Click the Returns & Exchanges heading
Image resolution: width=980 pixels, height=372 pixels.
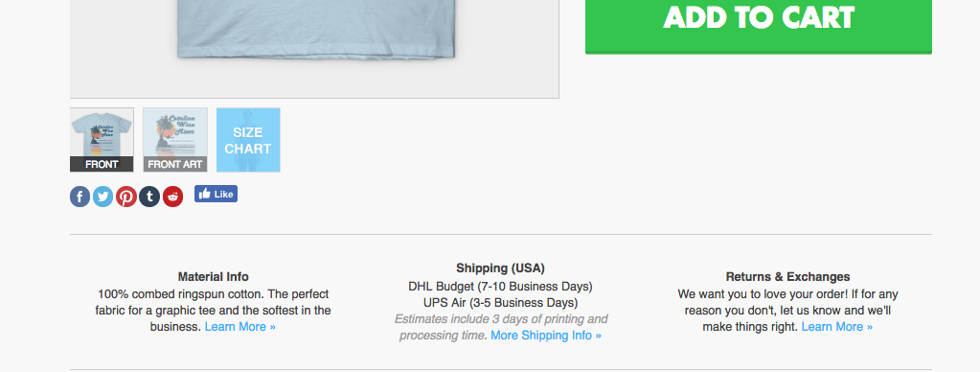(x=787, y=276)
